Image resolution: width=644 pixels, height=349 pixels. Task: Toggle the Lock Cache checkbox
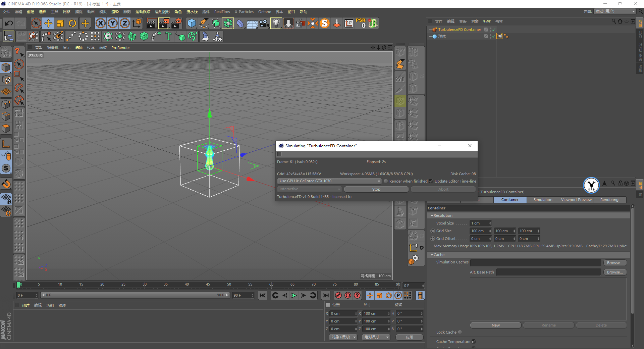pos(460,332)
